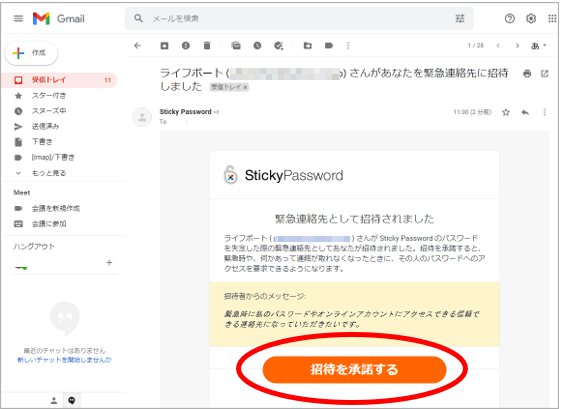Viewport: 561px width, 409px height.
Task: Delete this email with trash icon
Action: [x=207, y=45]
